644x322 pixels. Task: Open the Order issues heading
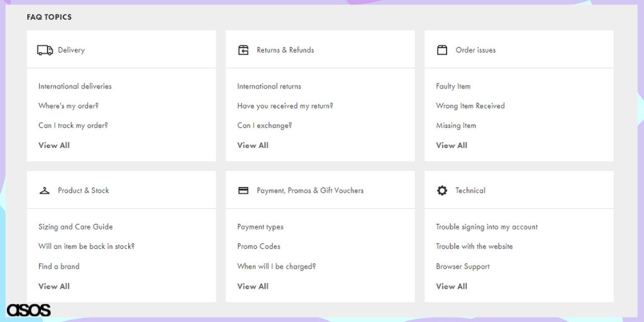tap(475, 50)
